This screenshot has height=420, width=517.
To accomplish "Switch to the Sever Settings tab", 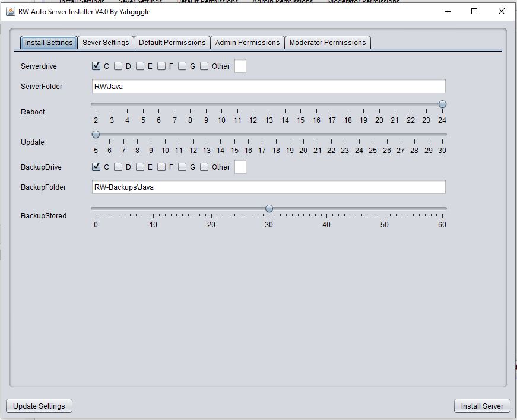I will click(x=105, y=43).
